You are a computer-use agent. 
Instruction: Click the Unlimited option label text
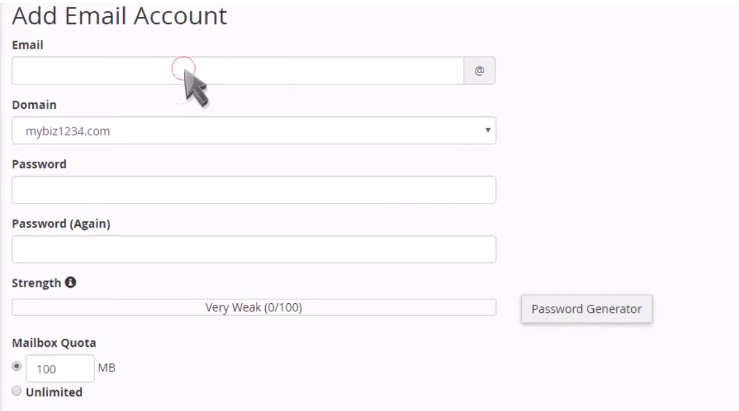point(54,392)
